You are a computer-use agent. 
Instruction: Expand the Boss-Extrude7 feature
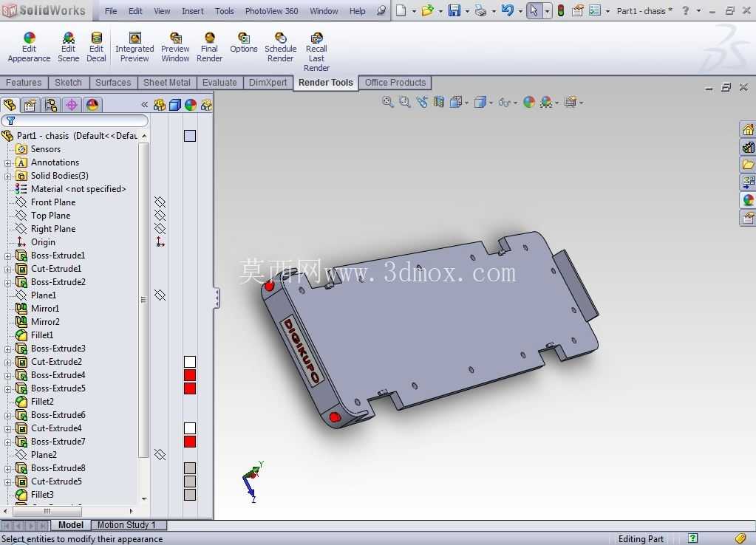click(7, 442)
